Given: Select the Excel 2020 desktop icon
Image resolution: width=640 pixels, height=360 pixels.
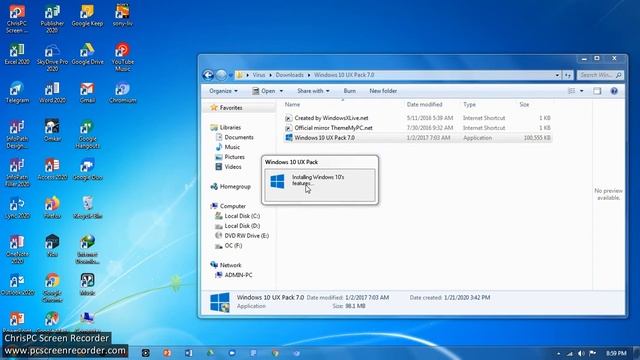Looking at the screenshot, I should (17, 55).
